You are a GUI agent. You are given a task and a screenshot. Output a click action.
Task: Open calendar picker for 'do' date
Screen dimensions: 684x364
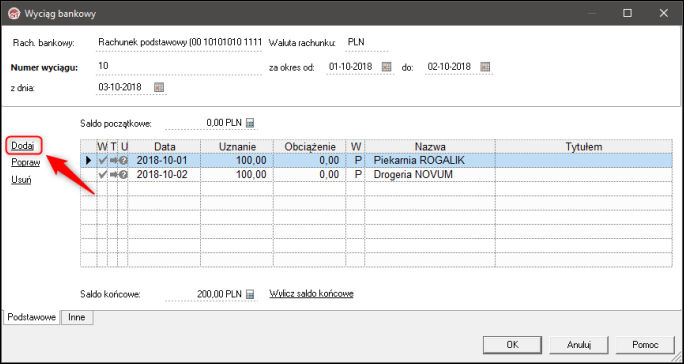click(x=485, y=67)
